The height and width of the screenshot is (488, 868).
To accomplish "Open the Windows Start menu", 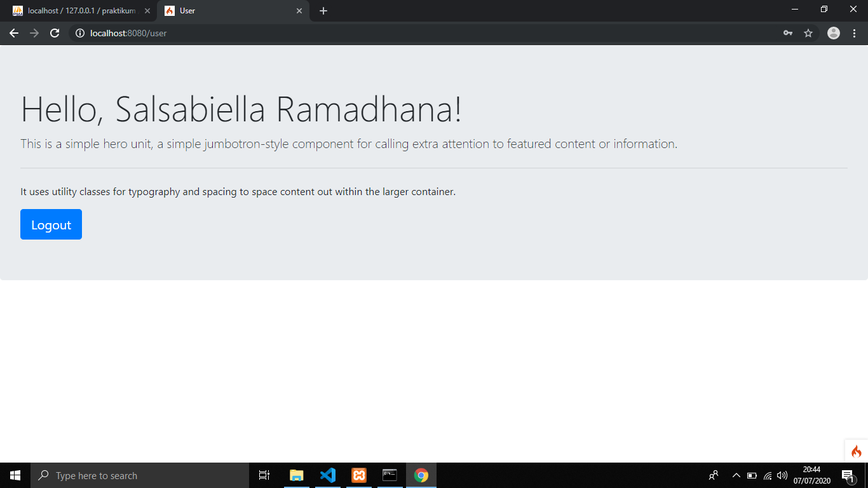I will (15, 475).
